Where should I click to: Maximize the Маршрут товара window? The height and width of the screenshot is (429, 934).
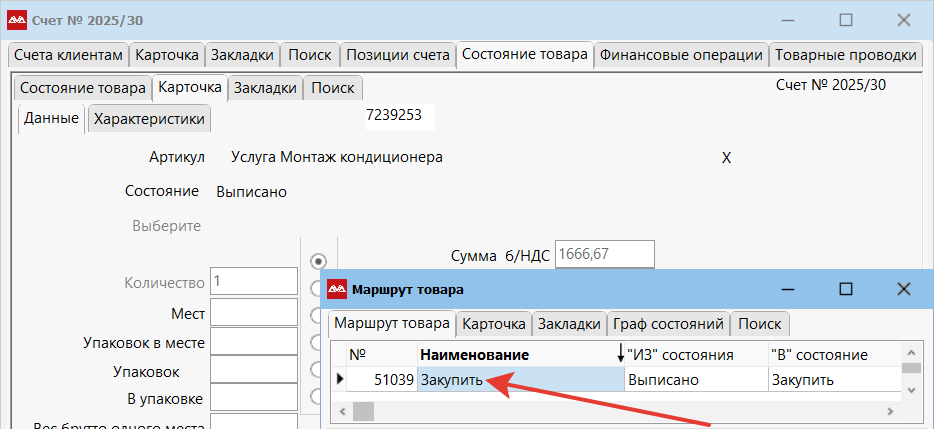click(845, 289)
